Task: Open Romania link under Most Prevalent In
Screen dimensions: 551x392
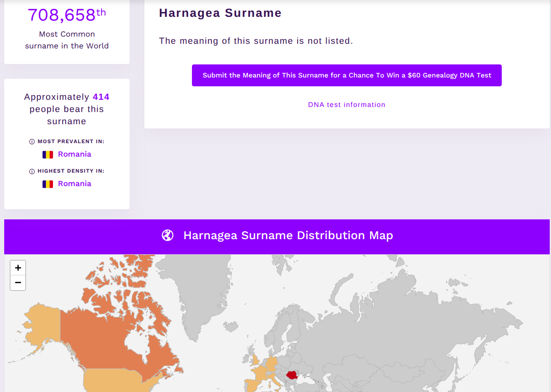Action: (x=75, y=154)
